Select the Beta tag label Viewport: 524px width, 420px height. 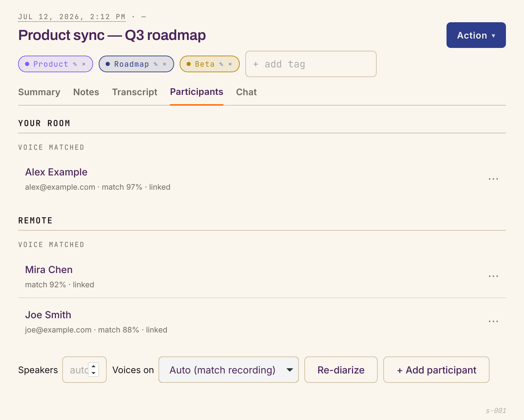click(x=205, y=64)
